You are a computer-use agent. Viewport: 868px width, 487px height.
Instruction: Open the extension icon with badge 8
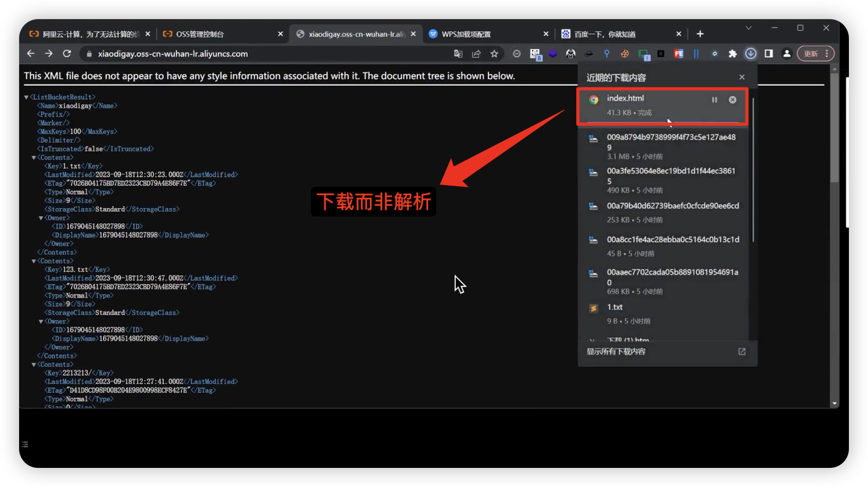(535, 54)
